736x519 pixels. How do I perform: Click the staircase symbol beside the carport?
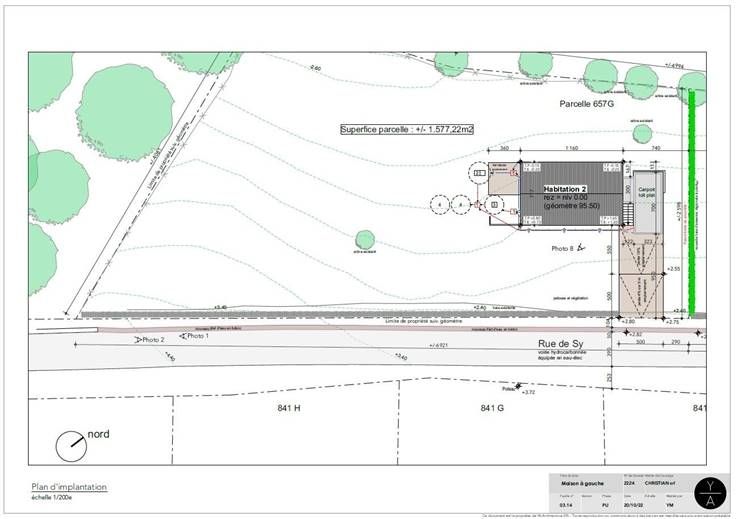(x=629, y=213)
